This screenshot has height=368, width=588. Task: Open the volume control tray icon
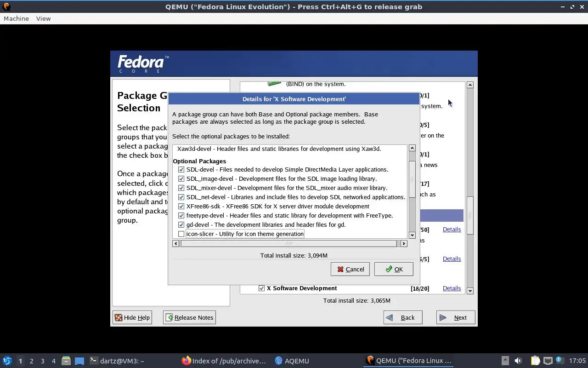(x=518, y=361)
